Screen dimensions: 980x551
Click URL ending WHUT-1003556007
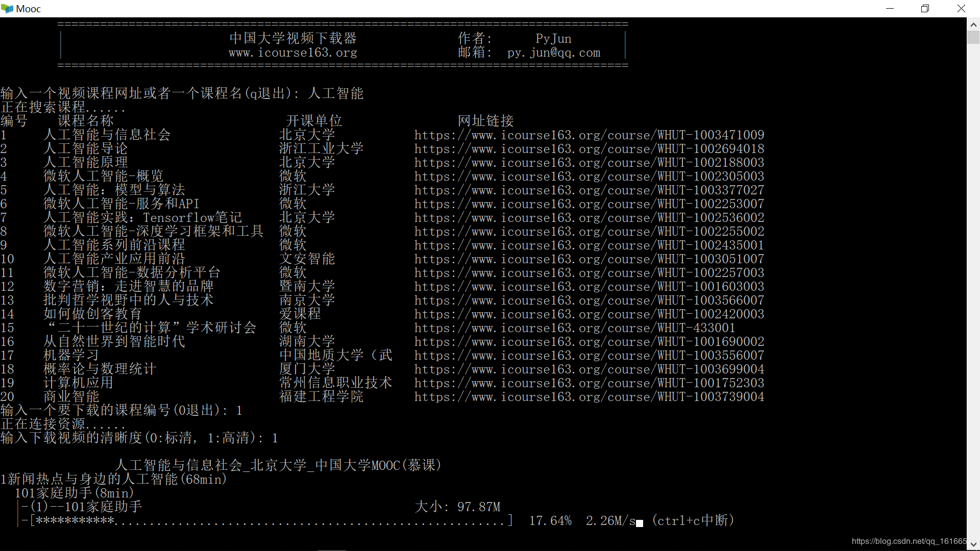pos(589,356)
